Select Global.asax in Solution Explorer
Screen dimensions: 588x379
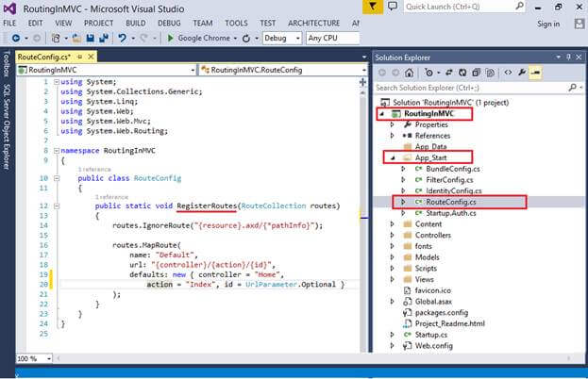pos(433,302)
